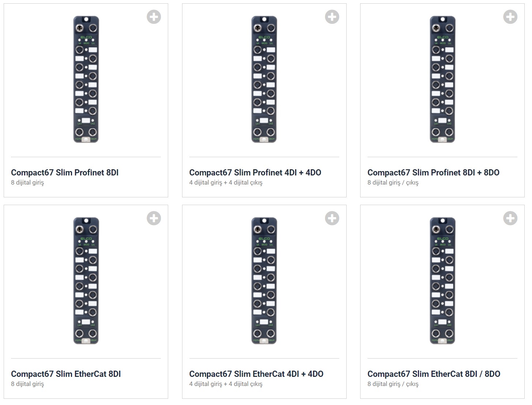
Task: Select the Profinet 8DI + 8DO module image
Action: tap(442, 79)
